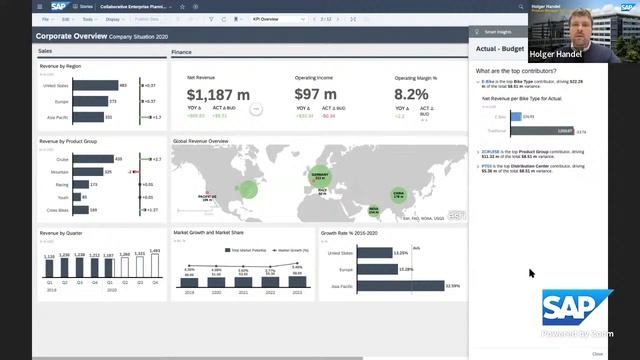The image size is (640, 360).
Task: Click 'What are the top contributors?' text
Action: click(516, 71)
